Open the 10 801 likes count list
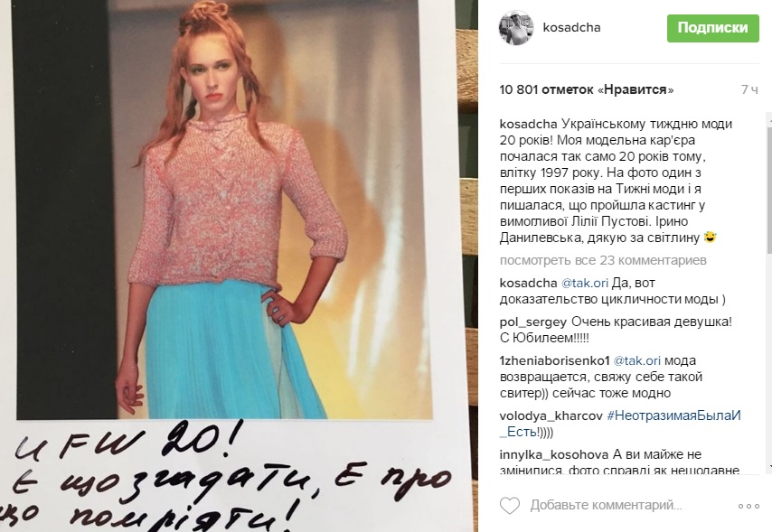 (587, 89)
